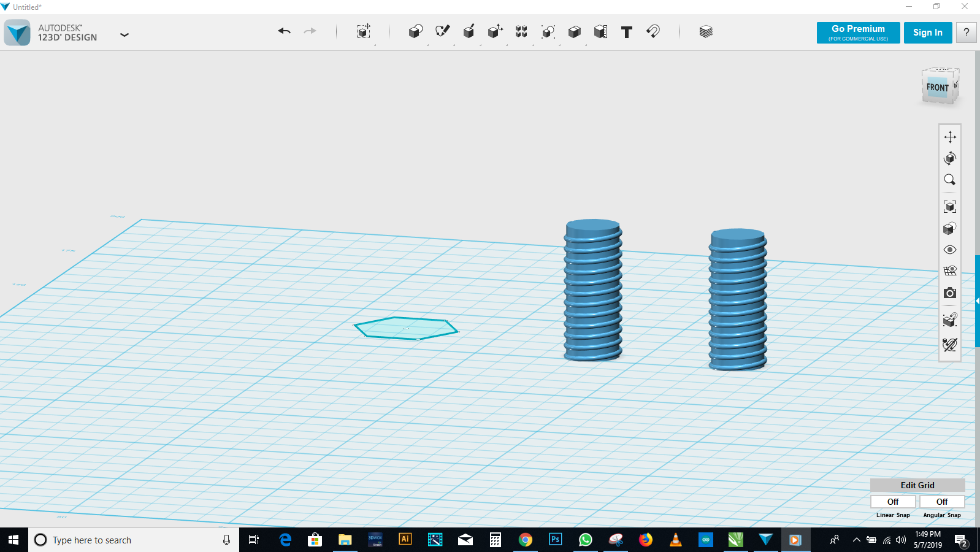Toggle solids visibility eye icon
The width and height of the screenshot is (980, 552).
click(x=950, y=250)
